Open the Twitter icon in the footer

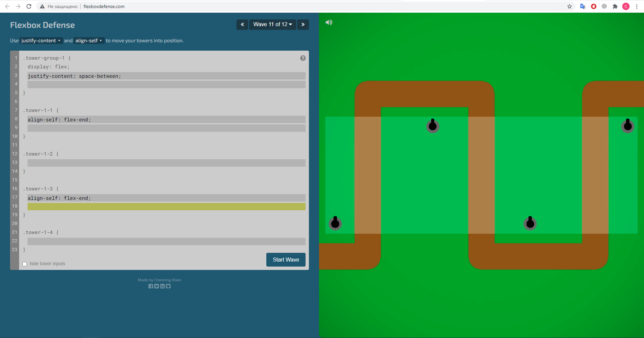pos(157,286)
